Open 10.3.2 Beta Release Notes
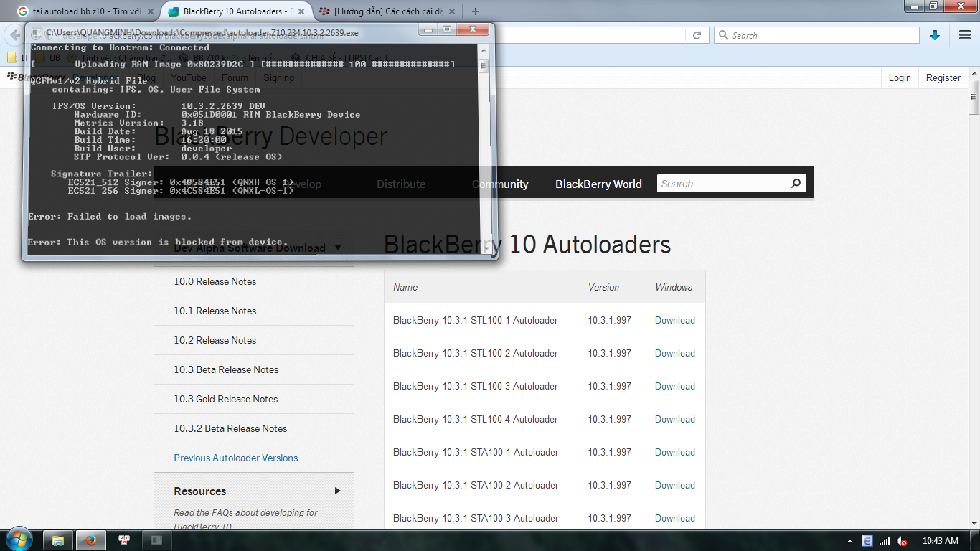980x551 pixels. tap(230, 428)
